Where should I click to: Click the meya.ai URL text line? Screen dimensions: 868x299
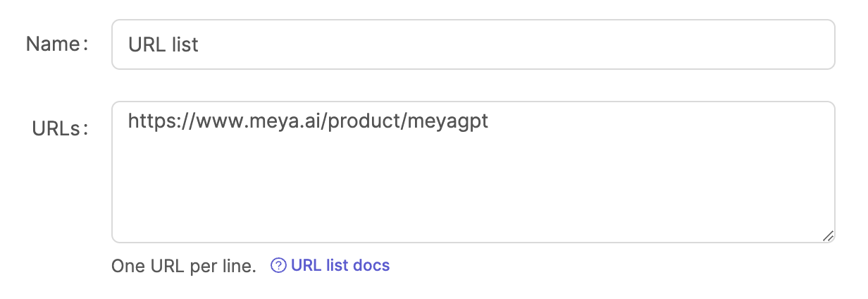click(308, 121)
